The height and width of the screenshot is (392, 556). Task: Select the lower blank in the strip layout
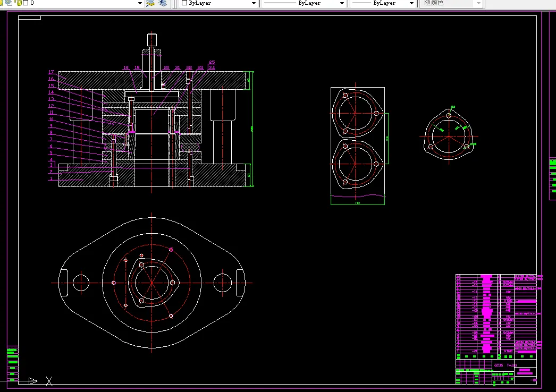tap(357, 164)
